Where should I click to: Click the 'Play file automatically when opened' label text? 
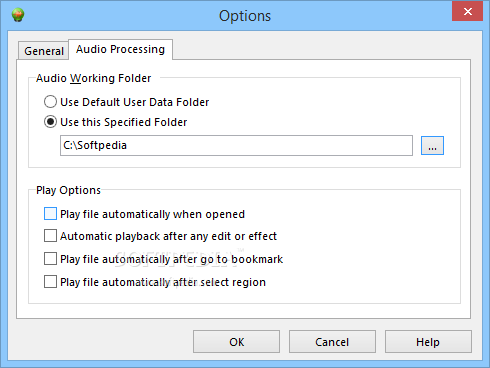point(153,214)
